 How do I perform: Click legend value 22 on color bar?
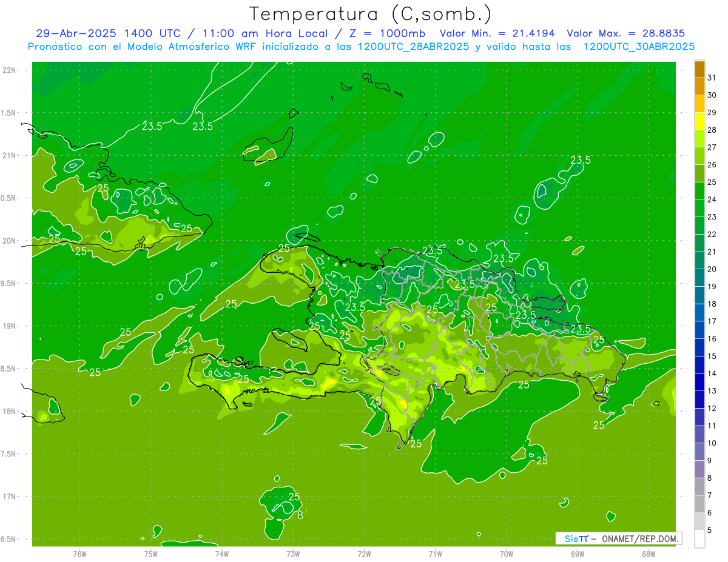(712, 234)
